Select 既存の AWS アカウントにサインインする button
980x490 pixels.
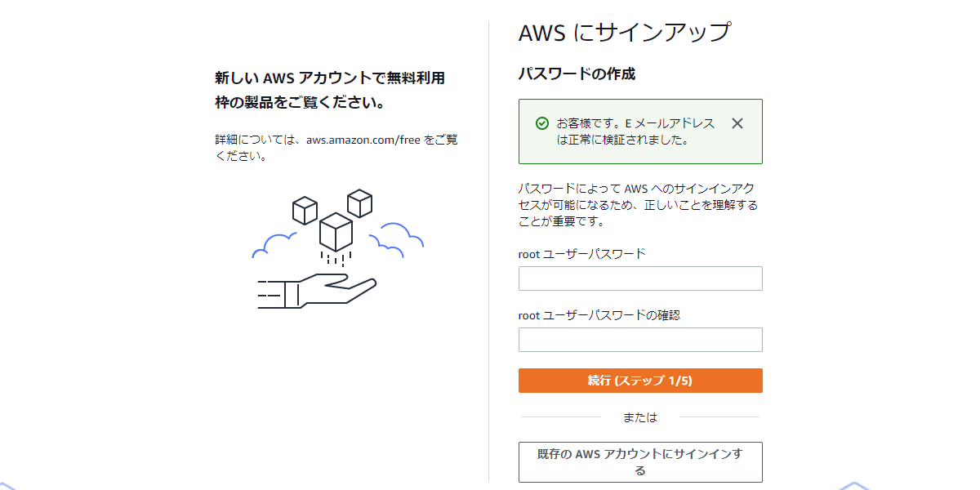pos(640,462)
